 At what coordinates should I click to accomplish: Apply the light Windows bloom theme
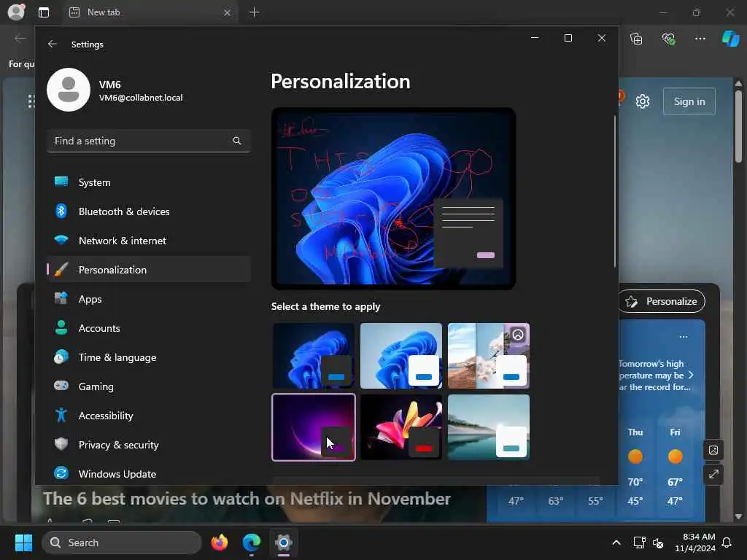401,356
